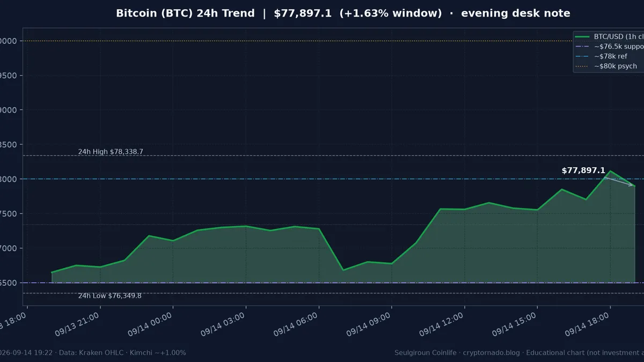Click the '09/14 00:00' x-axis label

(150, 325)
